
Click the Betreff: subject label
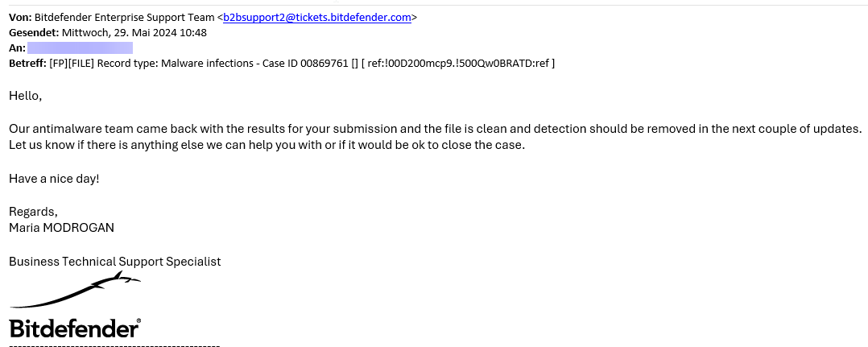(27, 63)
